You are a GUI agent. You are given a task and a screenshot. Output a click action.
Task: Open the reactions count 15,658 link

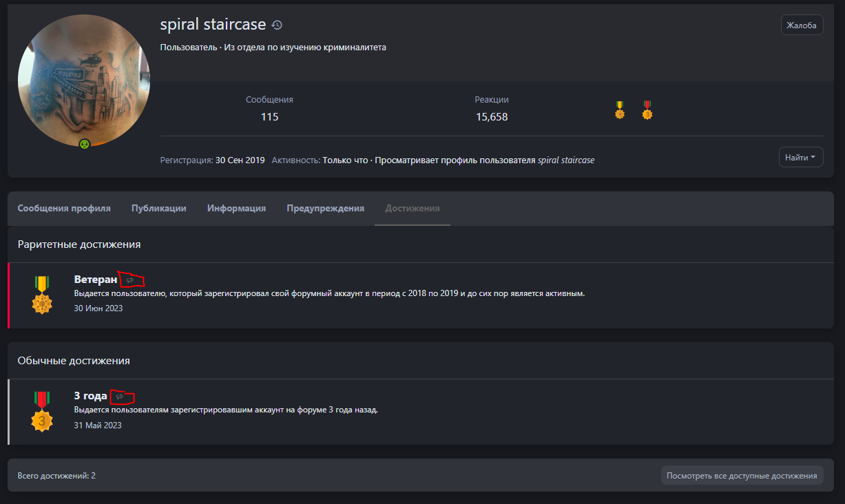click(492, 117)
